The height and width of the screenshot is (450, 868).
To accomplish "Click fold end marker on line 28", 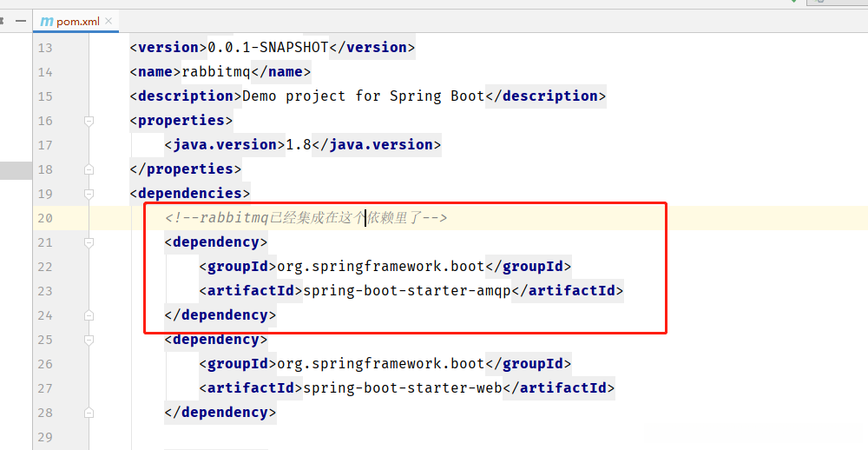I will 89,413.
